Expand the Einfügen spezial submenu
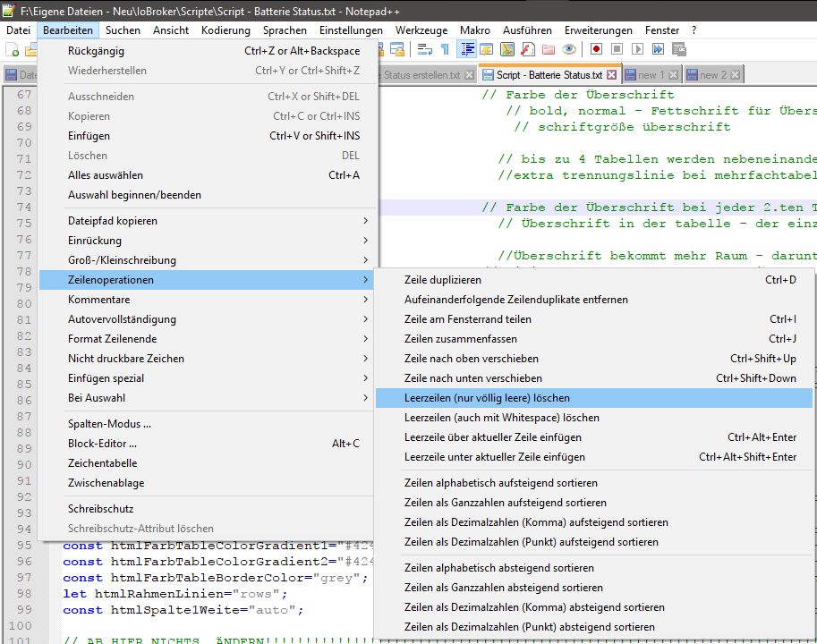Image resolution: width=817 pixels, height=644 pixels. [207, 378]
